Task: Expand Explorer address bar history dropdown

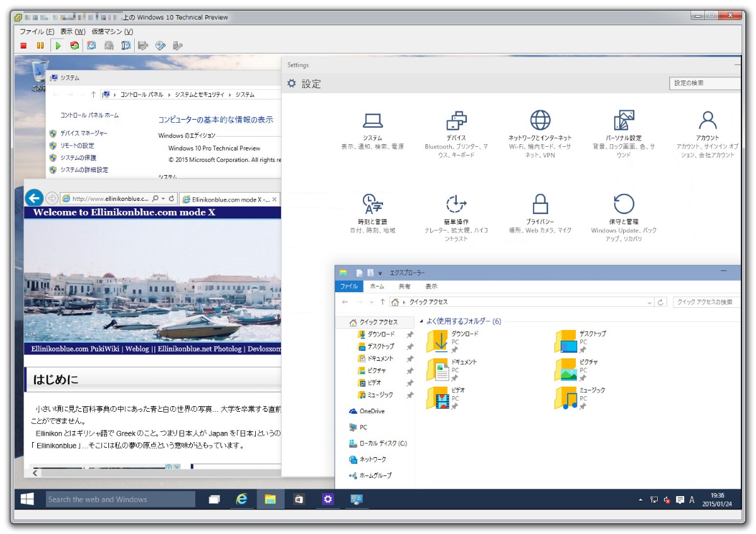Action: [650, 302]
